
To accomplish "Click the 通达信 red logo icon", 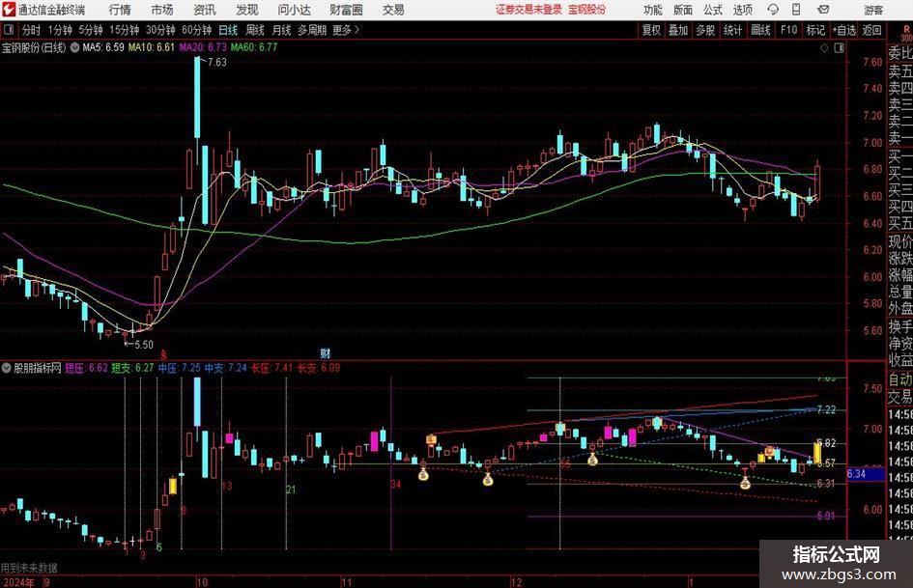I will (x=9, y=10).
